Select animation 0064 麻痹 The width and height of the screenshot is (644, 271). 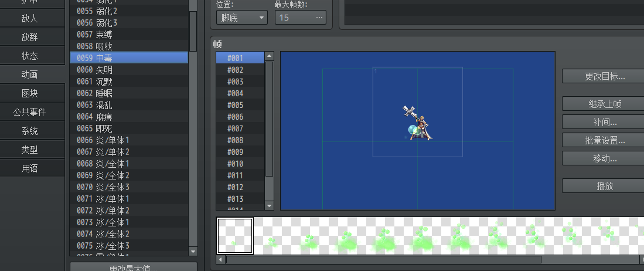[129, 117]
